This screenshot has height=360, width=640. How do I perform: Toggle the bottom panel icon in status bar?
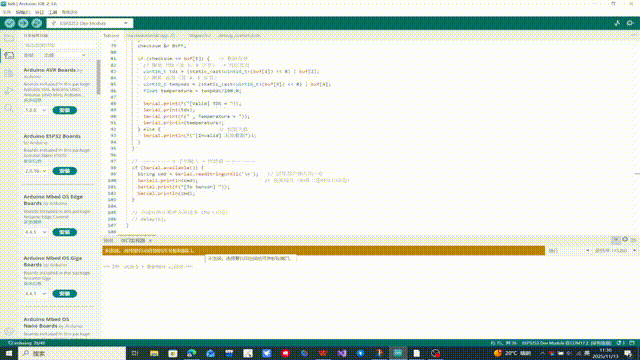[x=632, y=343]
